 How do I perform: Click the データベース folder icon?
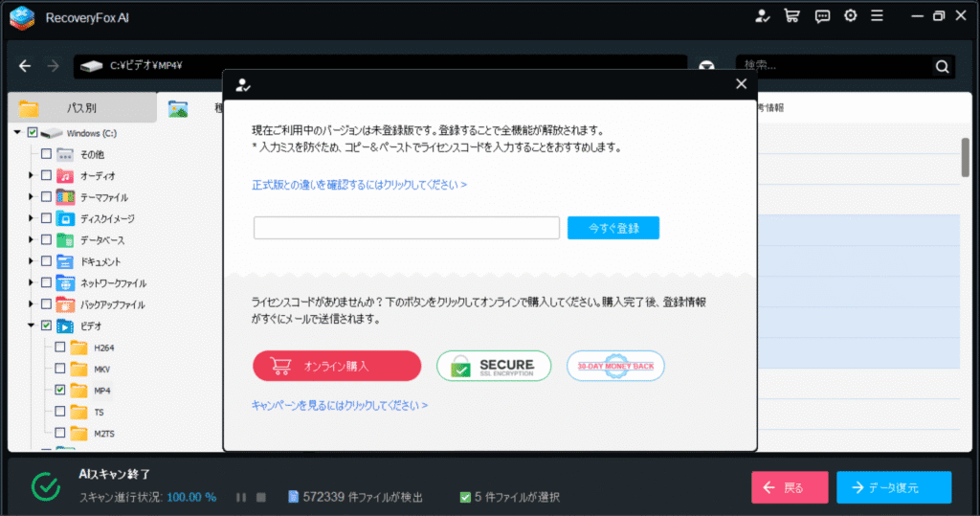[65, 239]
